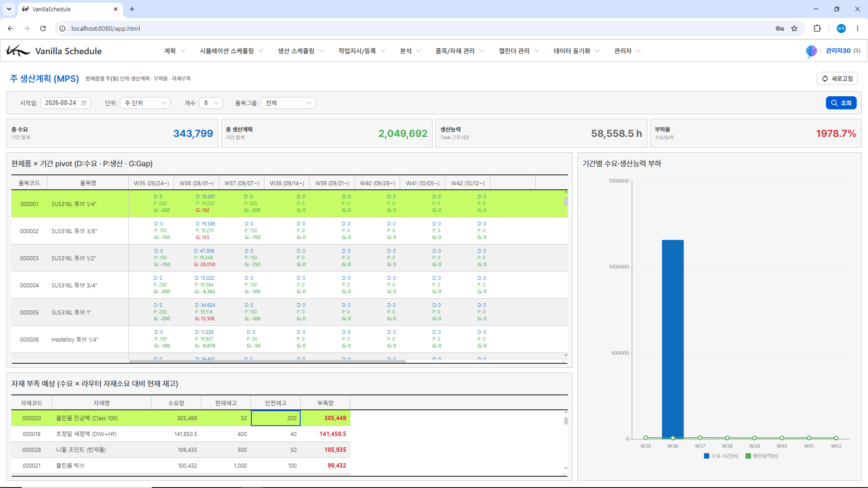Open the browser extensions puzzle icon
The image size is (868, 488).
817,28
